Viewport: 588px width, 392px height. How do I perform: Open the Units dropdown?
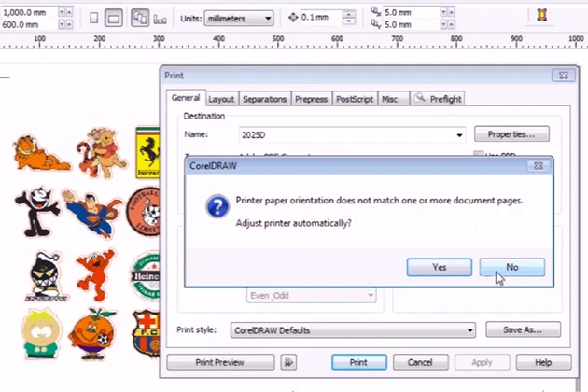point(239,19)
